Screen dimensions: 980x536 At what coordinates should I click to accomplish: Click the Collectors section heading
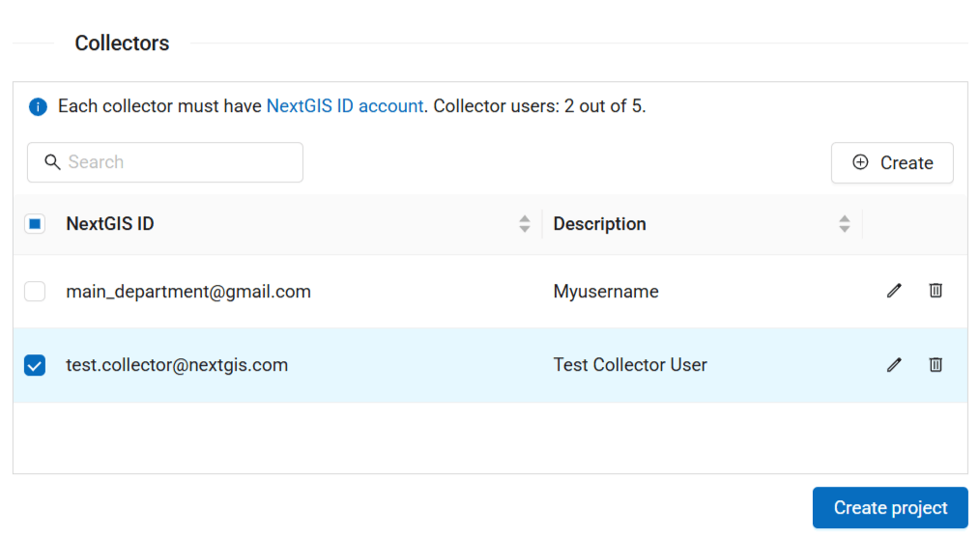click(x=122, y=43)
